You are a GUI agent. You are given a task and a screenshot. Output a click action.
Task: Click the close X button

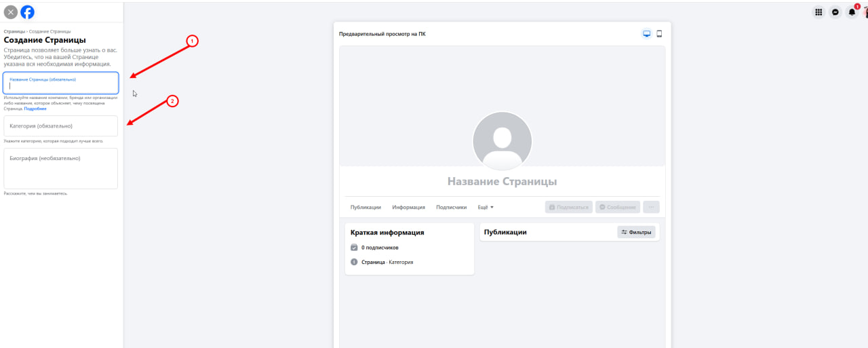coord(11,12)
